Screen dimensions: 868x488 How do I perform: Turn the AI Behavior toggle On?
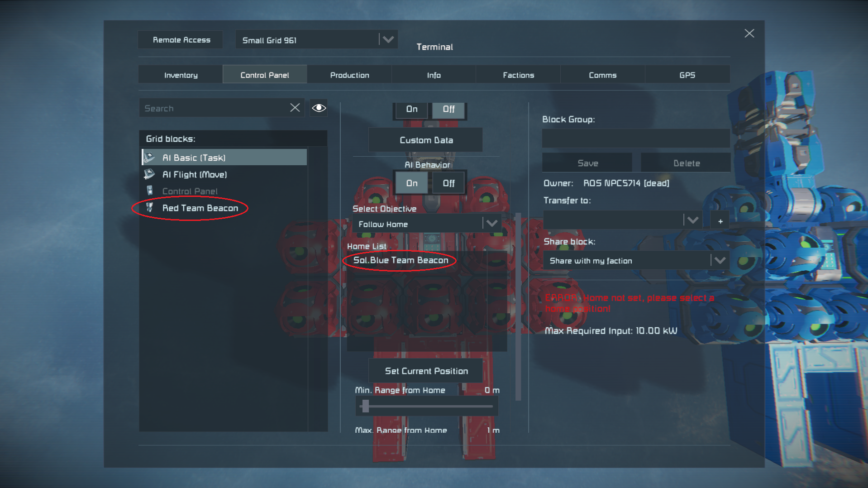(411, 183)
